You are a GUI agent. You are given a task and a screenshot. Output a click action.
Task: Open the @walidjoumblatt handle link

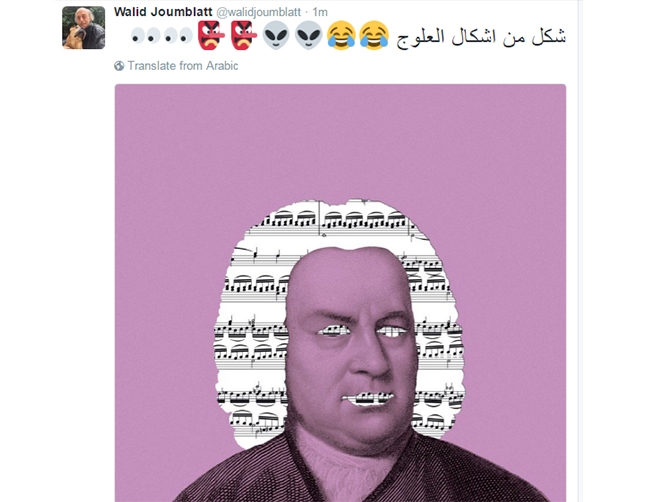(259, 12)
